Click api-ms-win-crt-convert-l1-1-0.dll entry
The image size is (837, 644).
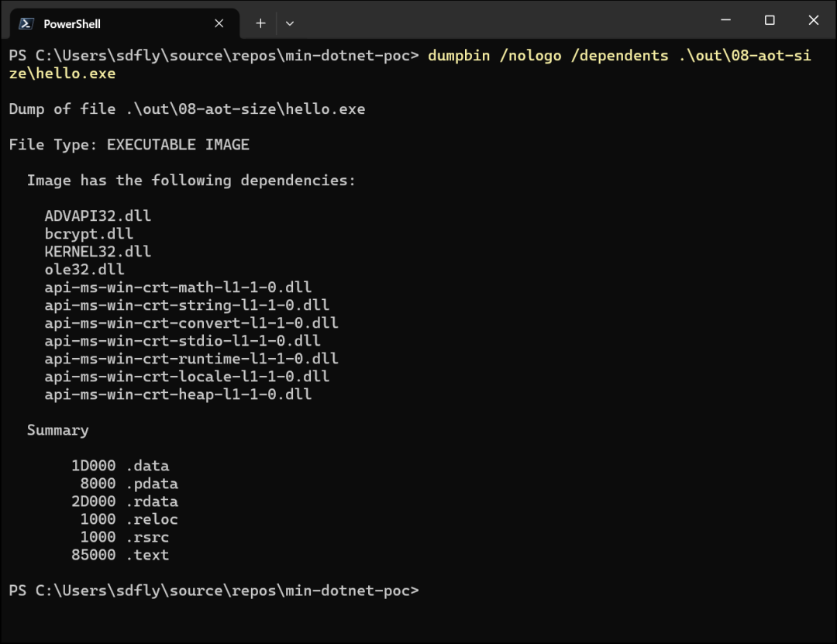point(191,323)
